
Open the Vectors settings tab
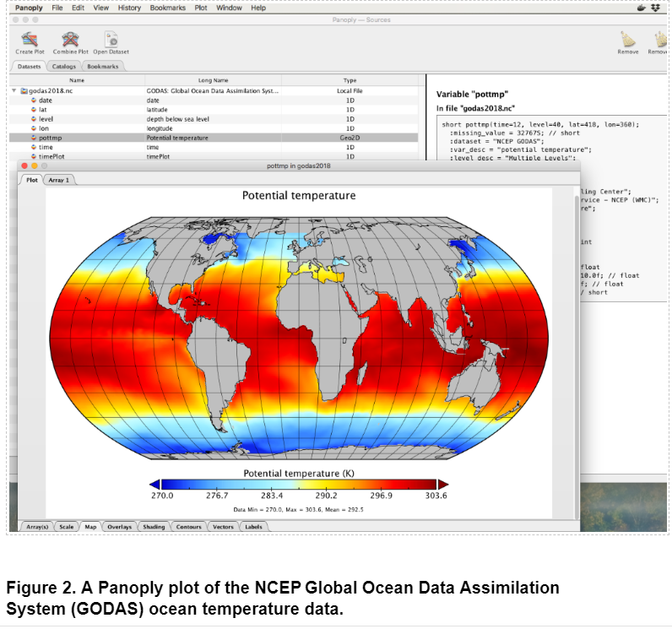click(x=223, y=527)
